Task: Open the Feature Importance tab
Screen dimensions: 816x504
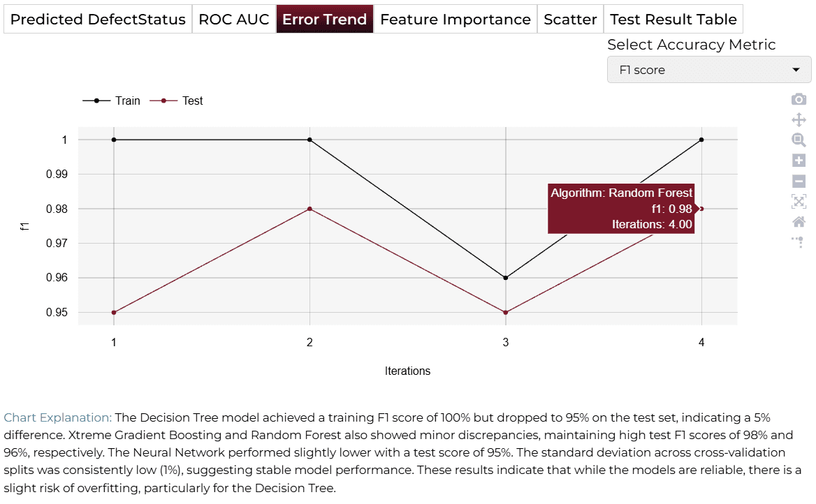Action: [456, 20]
